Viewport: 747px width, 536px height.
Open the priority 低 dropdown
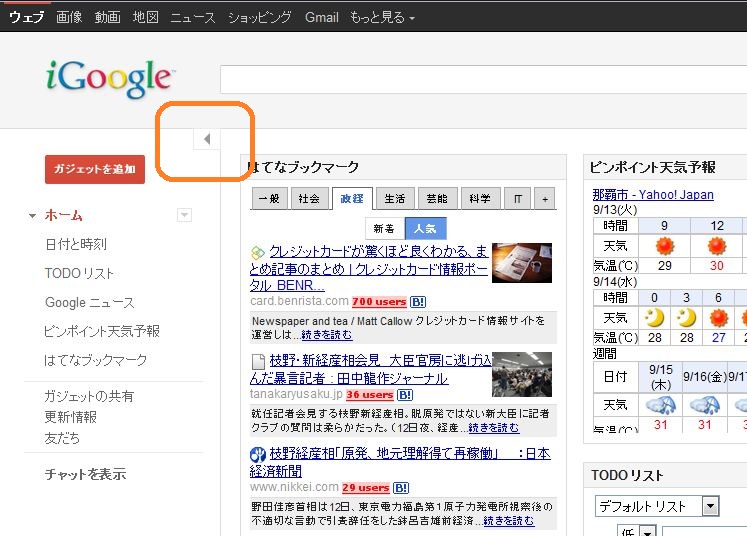[x=648, y=531]
